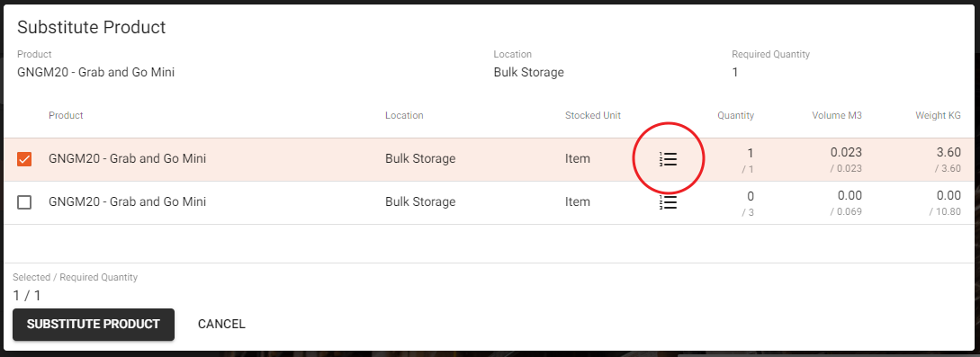Select the Substitute Product dialog title
This screenshot has height=357, width=980.
[91, 28]
